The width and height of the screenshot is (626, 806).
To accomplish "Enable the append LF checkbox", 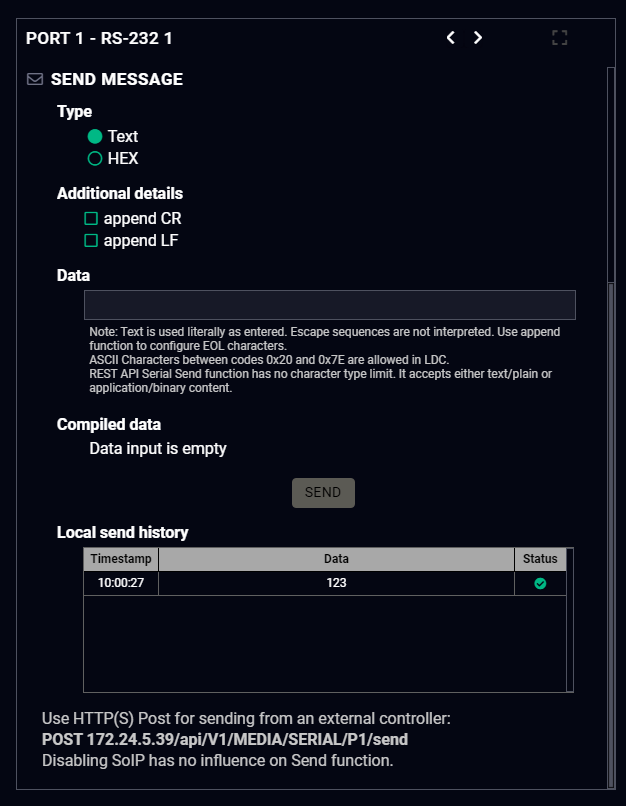I will [x=91, y=240].
